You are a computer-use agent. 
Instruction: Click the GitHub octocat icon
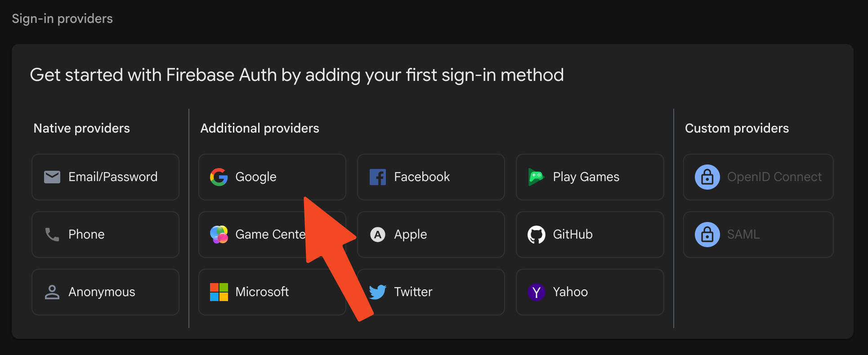(536, 235)
